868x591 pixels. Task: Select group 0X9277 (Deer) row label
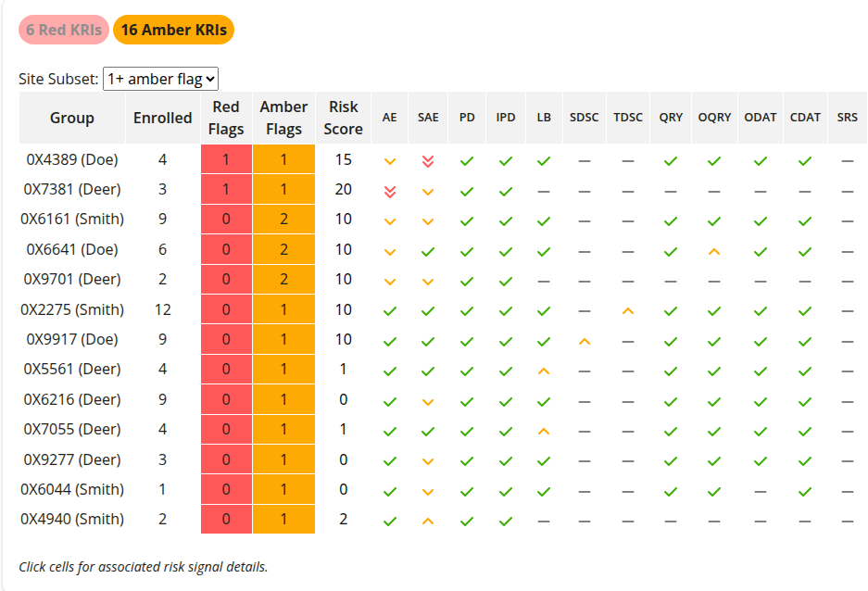(x=72, y=459)
